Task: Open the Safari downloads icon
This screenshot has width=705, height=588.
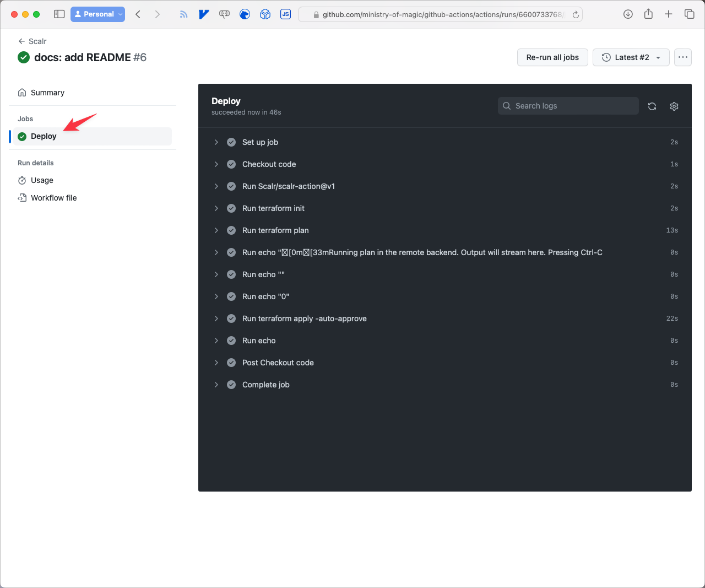Action: [x=628, y=14]
